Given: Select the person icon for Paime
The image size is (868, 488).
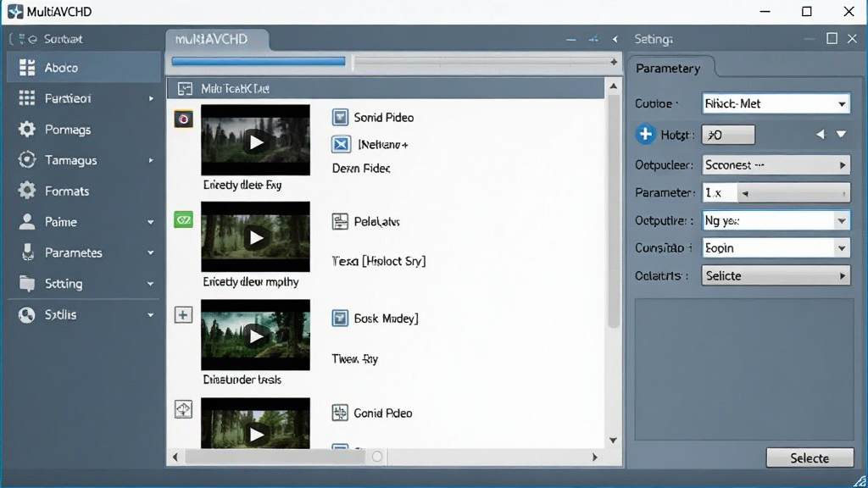Looking at the screenshot, I should [x=26, y=221].
